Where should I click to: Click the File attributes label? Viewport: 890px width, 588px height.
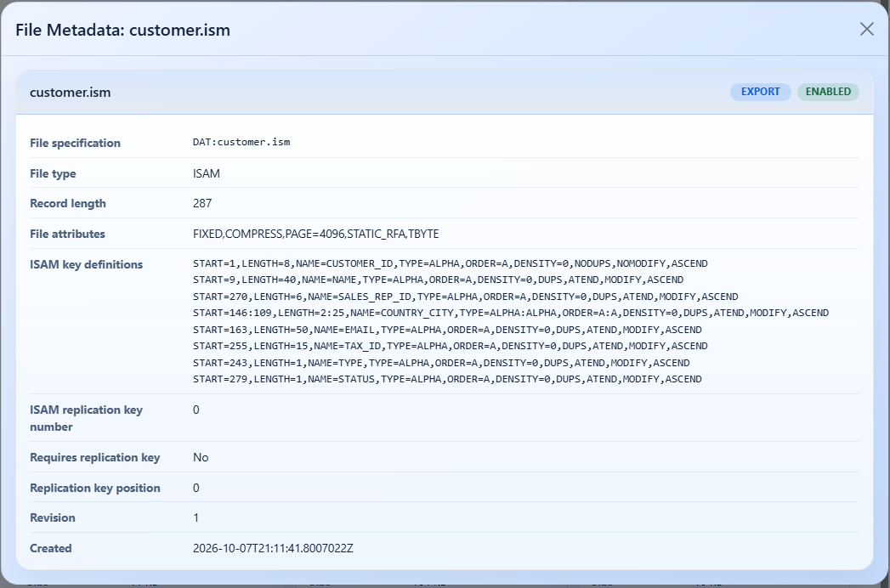pos(67,234)
